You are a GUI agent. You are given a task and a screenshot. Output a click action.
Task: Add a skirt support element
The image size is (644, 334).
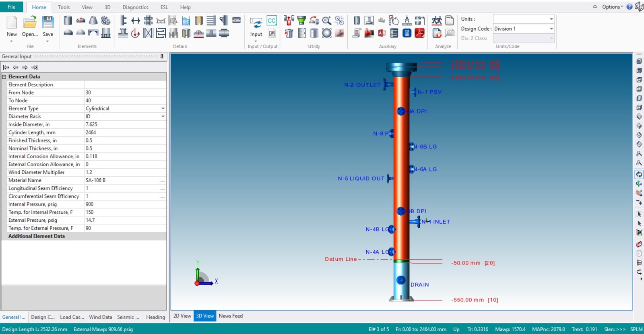pos(106,33)
